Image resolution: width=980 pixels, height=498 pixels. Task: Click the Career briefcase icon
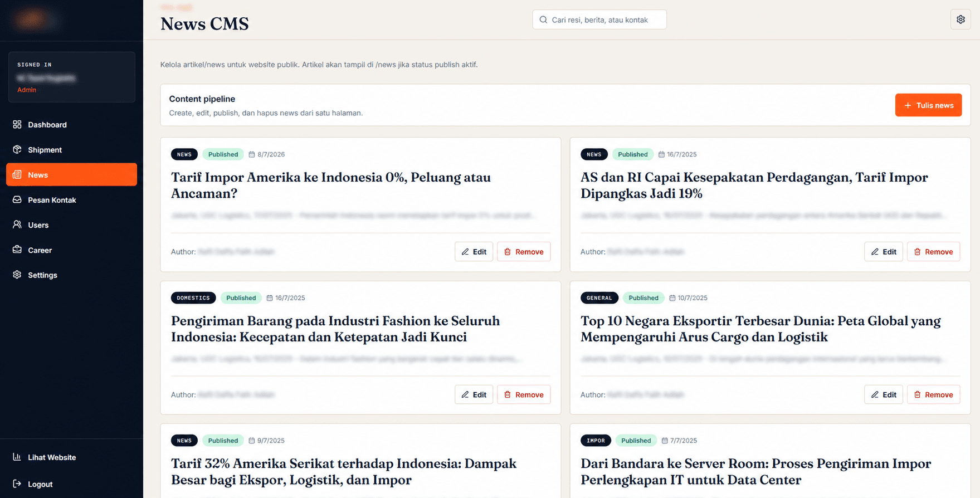[x=17, y=250]
